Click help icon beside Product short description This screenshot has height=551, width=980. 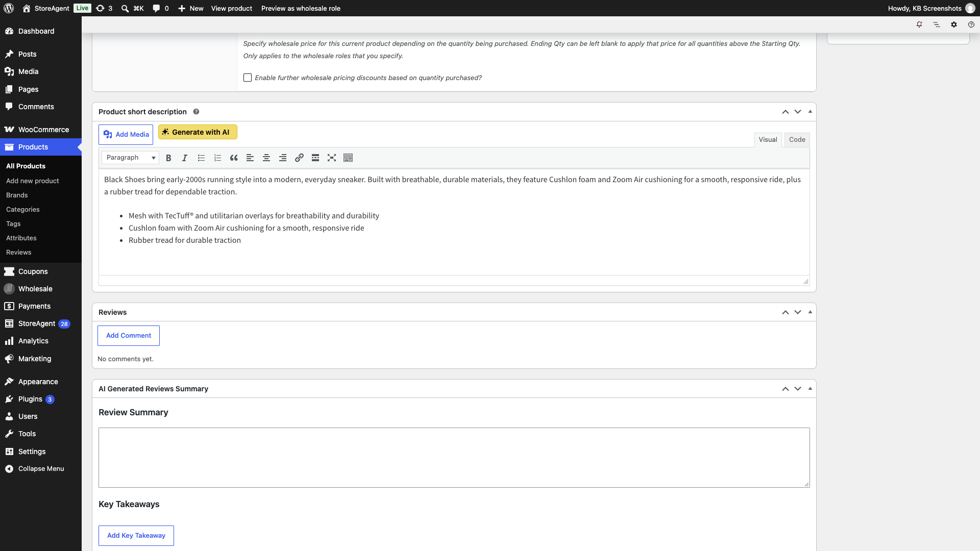pos(196,112)
